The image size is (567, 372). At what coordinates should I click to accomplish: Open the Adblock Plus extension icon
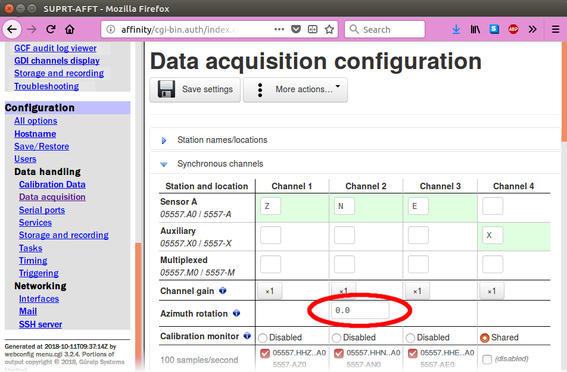tap(513, 29)
